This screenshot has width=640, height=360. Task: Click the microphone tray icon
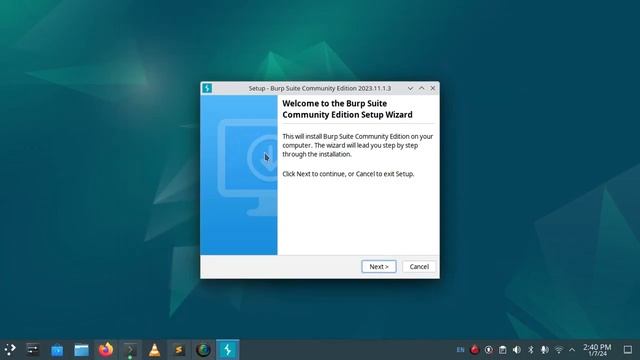click(544, 350)
